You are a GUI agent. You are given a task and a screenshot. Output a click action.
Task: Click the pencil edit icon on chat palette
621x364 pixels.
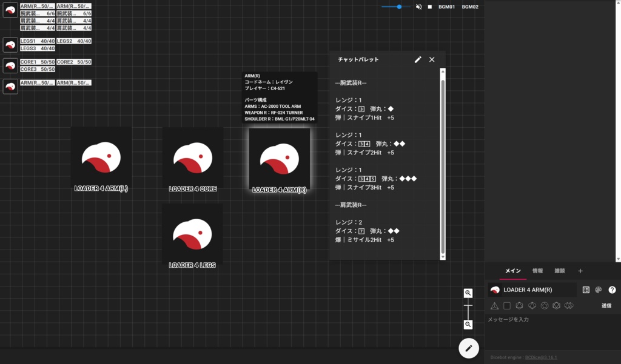418,59
